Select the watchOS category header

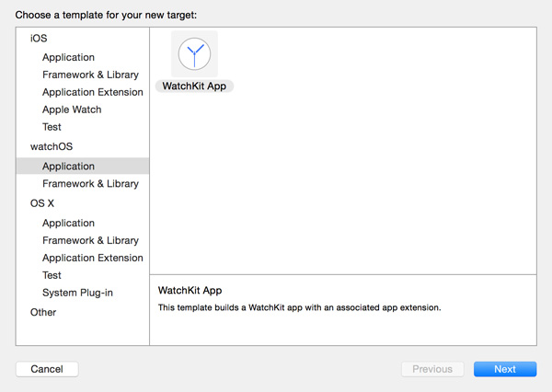(x=50, y=146)
